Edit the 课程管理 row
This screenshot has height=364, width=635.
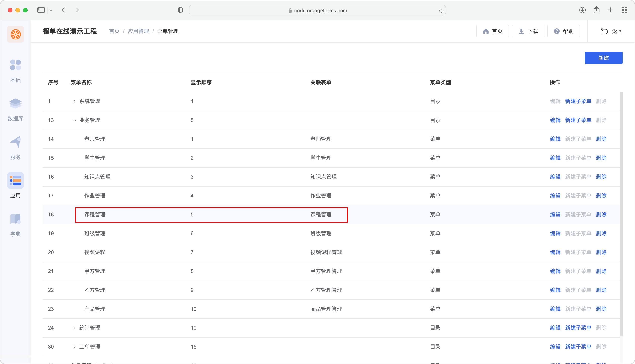pos(555,214)
